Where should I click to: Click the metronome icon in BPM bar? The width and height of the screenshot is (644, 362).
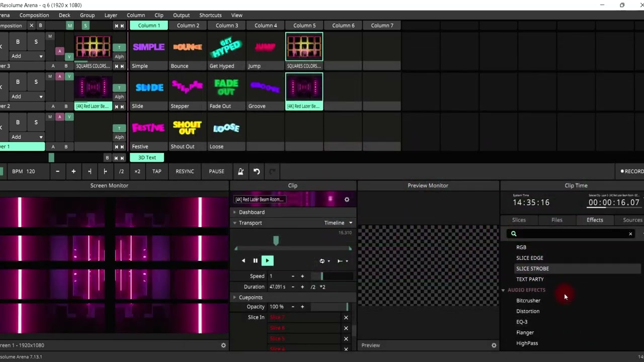click(240, 171)
